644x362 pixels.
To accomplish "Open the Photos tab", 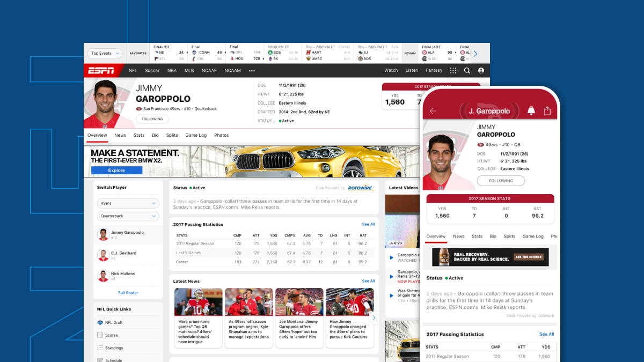I will click(222, 136).
